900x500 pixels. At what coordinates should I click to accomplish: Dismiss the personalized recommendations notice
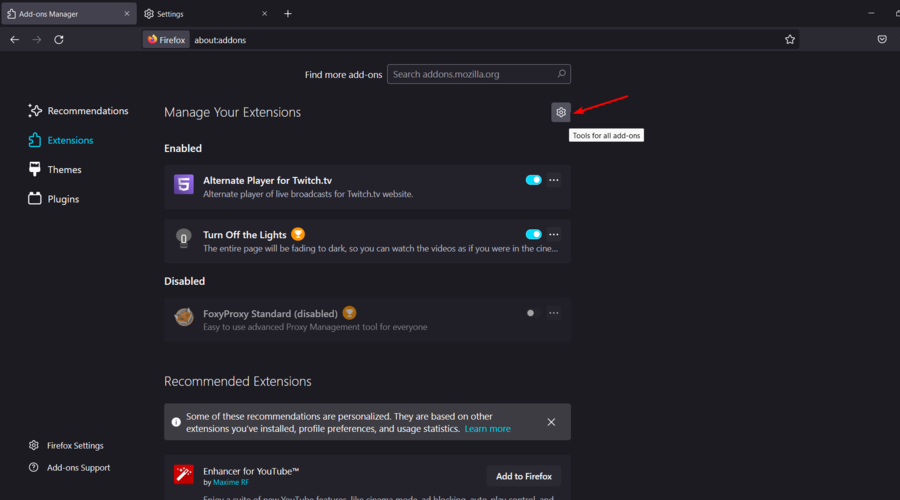(551, 422)
